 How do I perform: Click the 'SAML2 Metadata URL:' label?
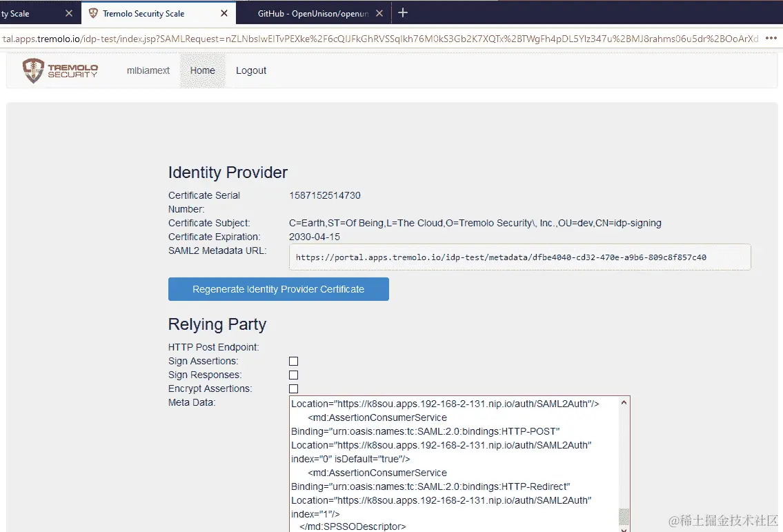217,250
